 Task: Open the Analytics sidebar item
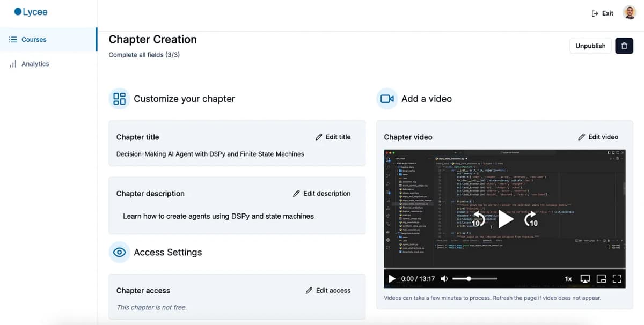(48, 64)
